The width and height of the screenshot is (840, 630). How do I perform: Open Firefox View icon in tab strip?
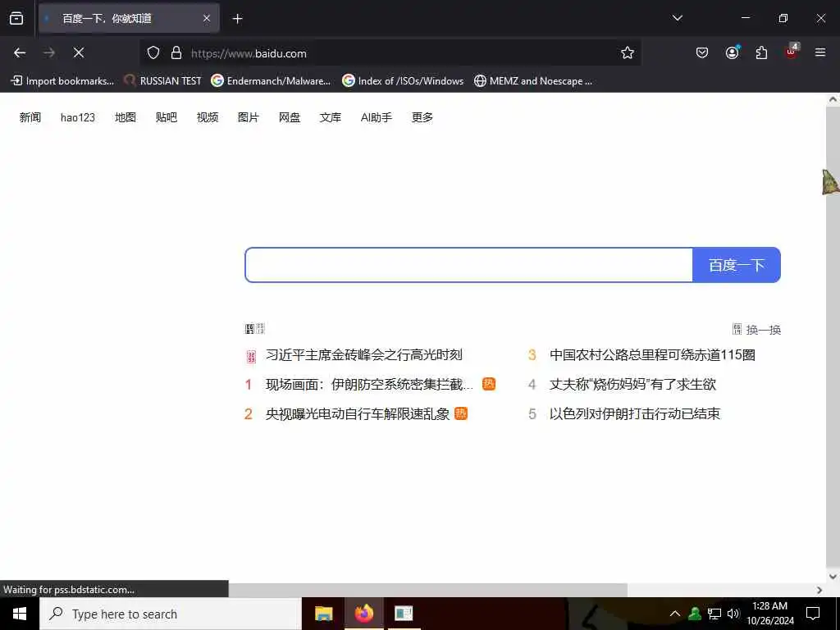[x=16, y=18]
